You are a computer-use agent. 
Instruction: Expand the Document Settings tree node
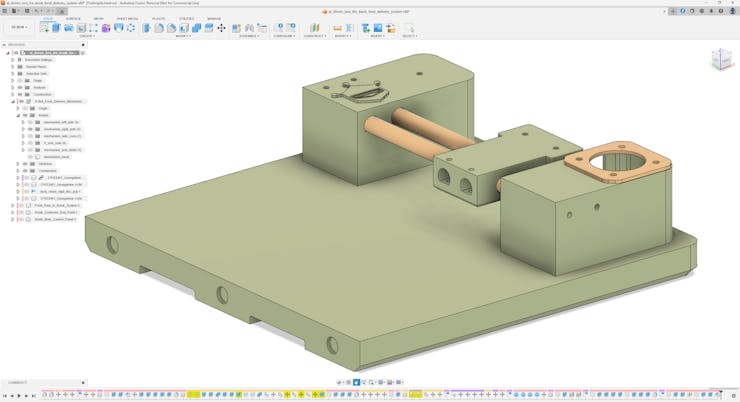click(13, 60)
